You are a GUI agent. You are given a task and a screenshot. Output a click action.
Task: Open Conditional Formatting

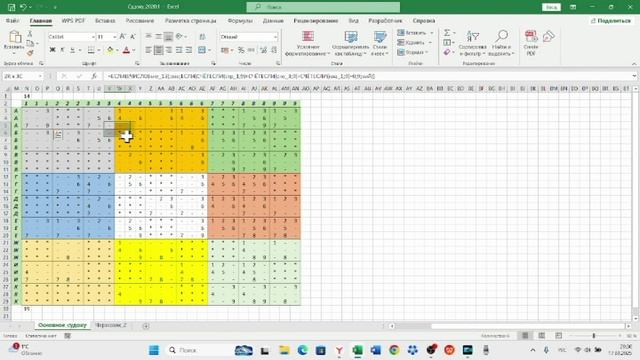click(x=308, y=42)
